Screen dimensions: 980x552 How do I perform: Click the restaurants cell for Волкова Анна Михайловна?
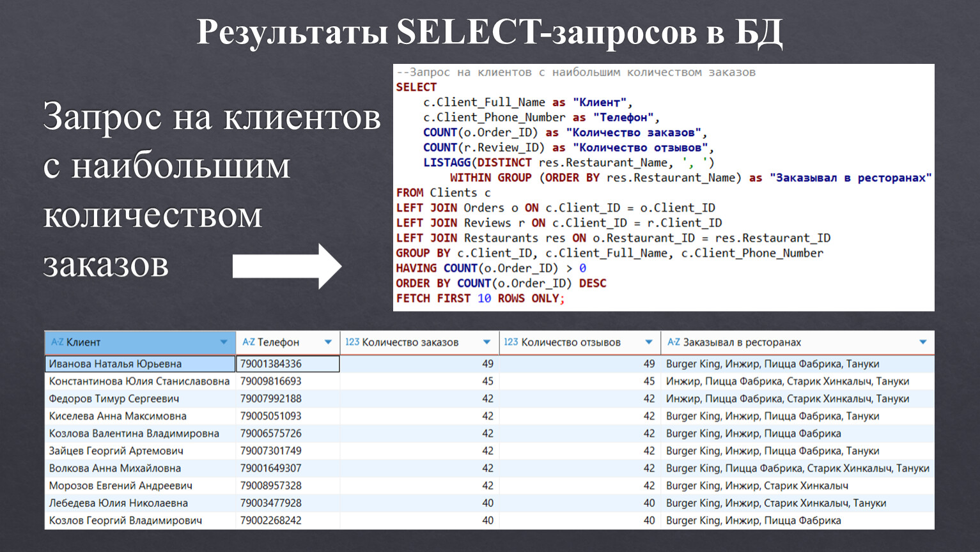797,468
